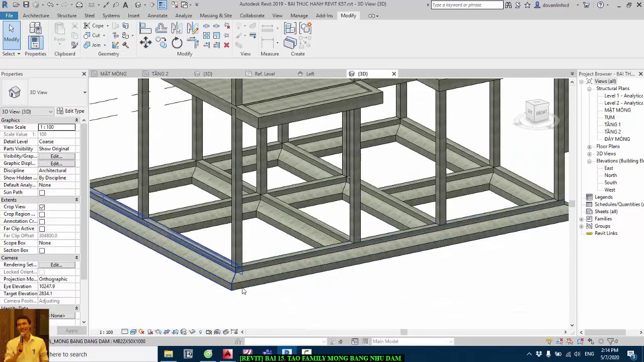Open the File menu

point(9,16)
